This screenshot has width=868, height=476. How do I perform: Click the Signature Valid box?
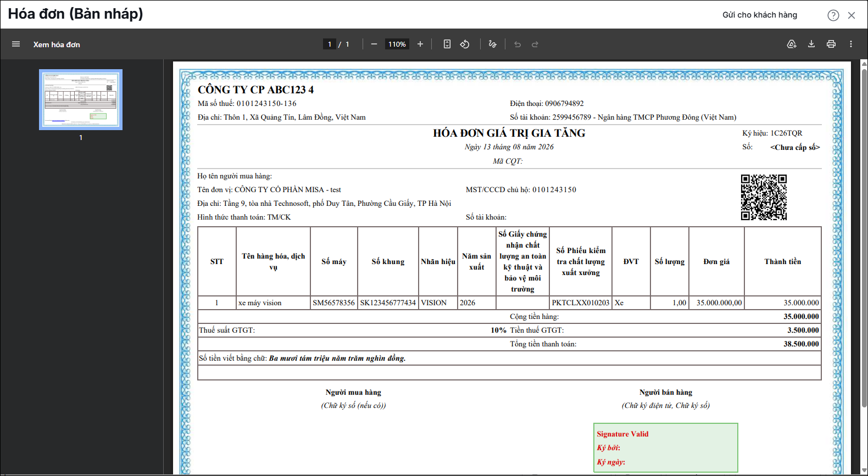point(666,447)
